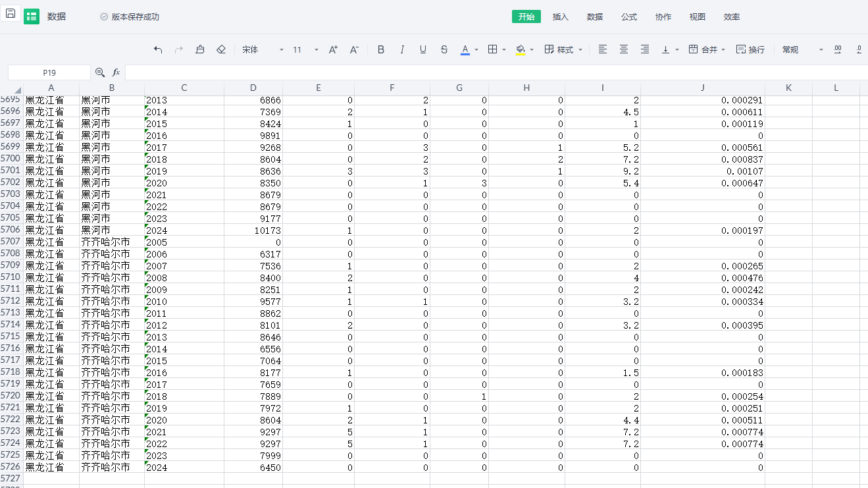Open the fill color dropdown arrow
The height and width of the screenshot is (488, 868).
532,49
